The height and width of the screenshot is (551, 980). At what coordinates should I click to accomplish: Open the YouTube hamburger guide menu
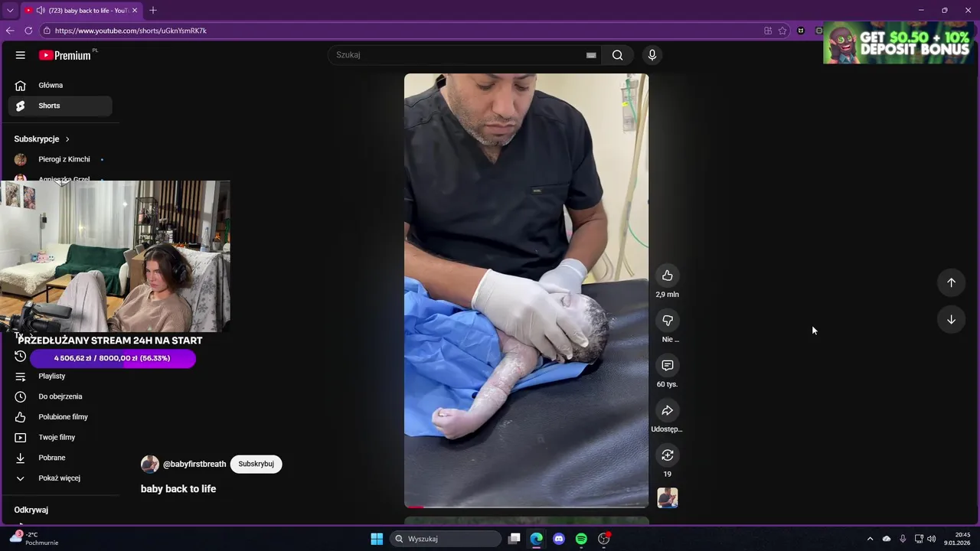21,55
